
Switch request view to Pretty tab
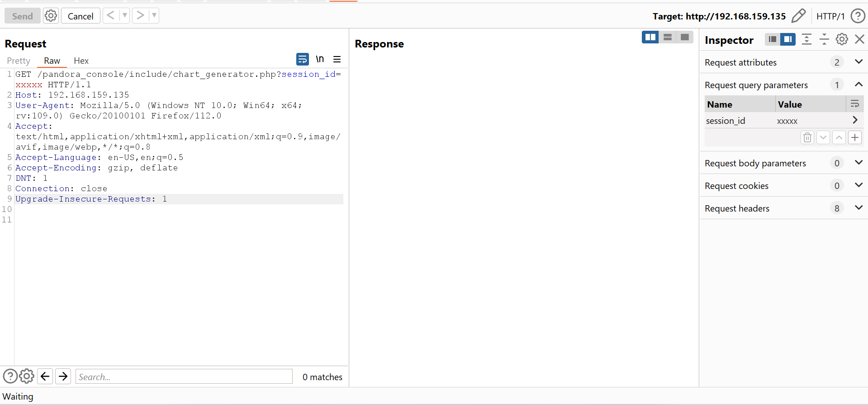coord(19,61)
